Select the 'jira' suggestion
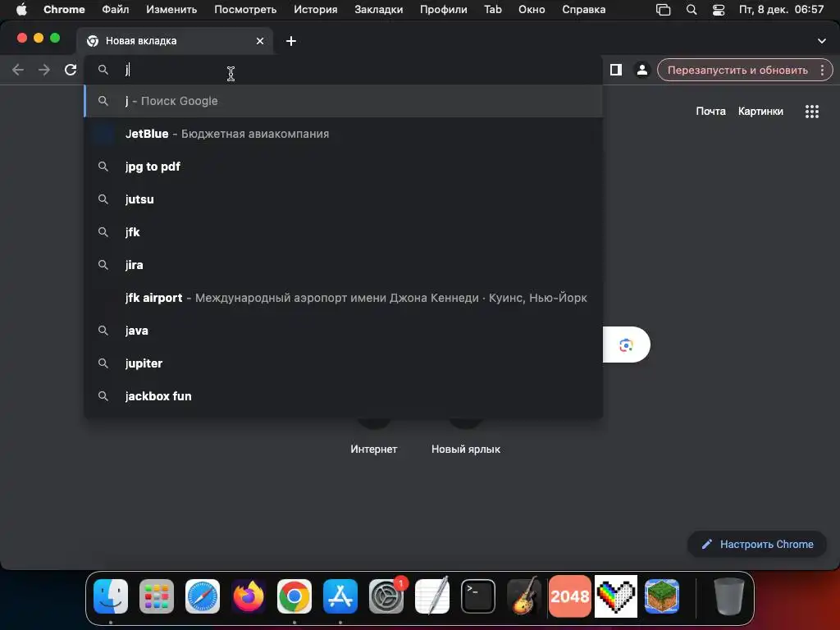 [x=344, y=265]
